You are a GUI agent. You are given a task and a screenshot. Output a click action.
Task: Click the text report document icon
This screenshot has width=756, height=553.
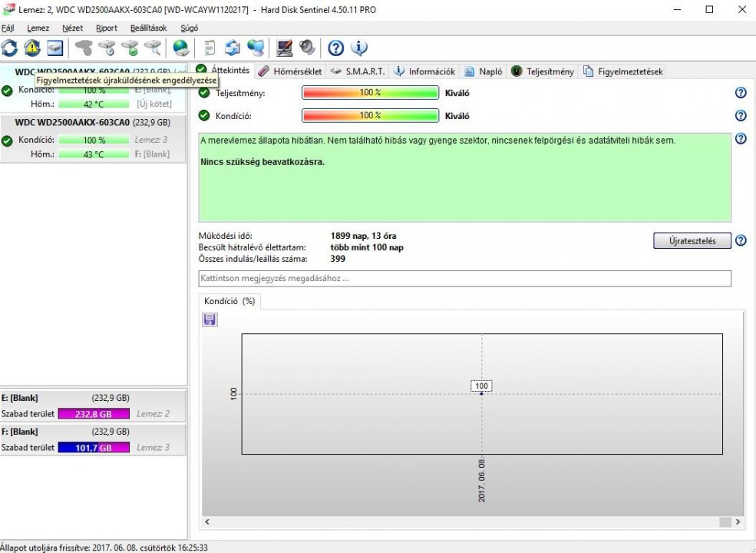coord(210,48)
